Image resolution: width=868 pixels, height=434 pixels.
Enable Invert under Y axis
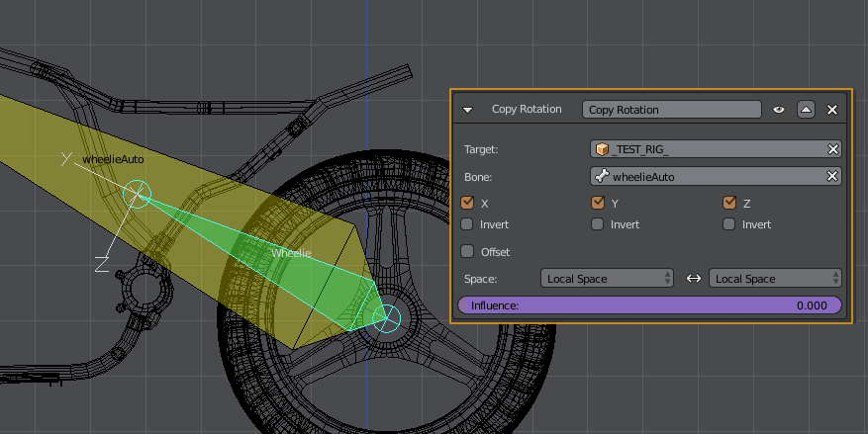(597, 223)
